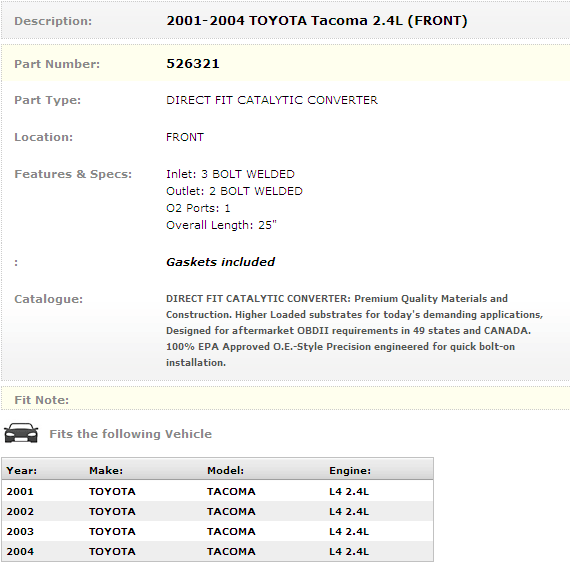Click the Make column header
This screenshot has width=570, height=583.
click(106, 471)
